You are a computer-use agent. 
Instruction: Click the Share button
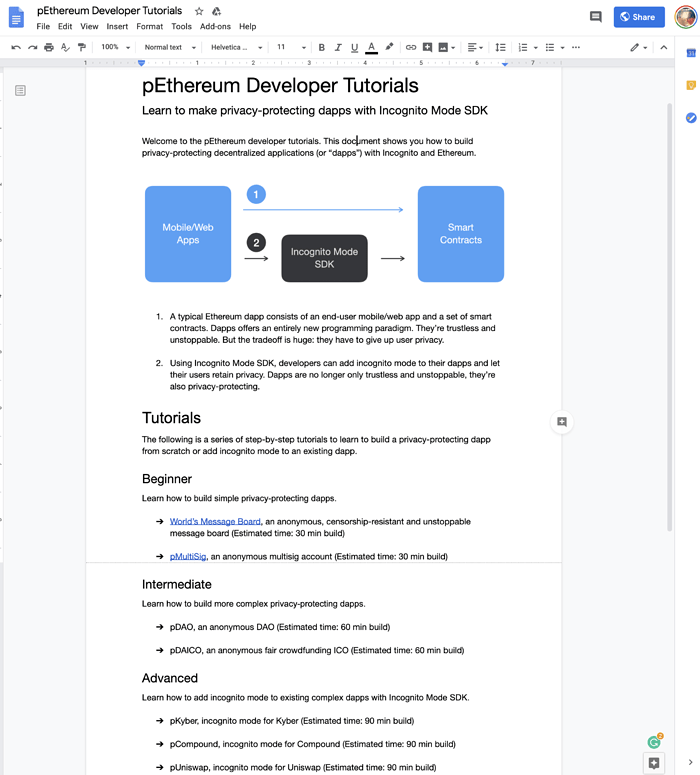pyautogui.click(x=639, y=17)
